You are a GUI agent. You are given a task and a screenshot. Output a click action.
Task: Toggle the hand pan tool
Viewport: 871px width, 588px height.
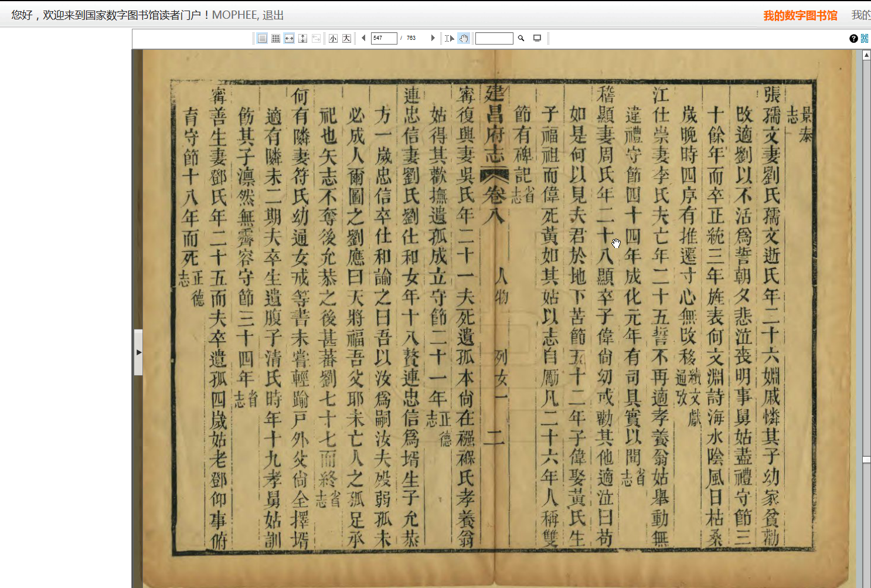tap(464, 38)
